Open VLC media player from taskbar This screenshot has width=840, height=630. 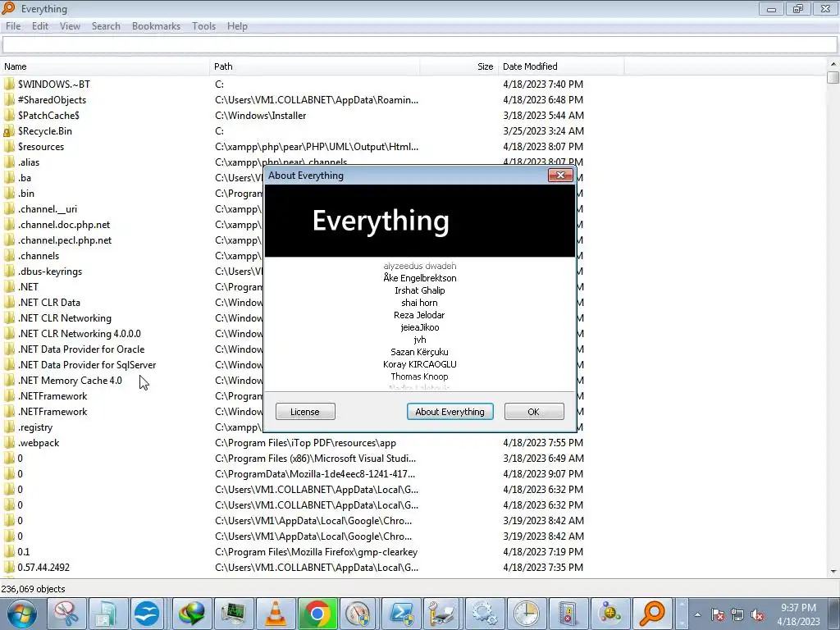coord(276,614)
